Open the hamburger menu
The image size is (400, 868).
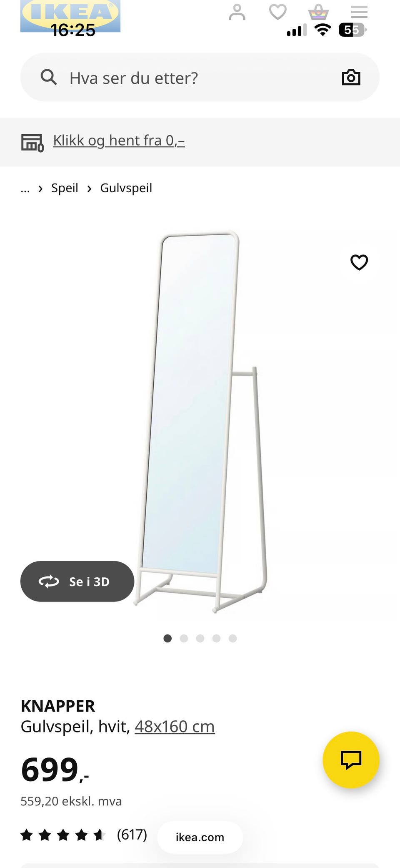[359, 12]
